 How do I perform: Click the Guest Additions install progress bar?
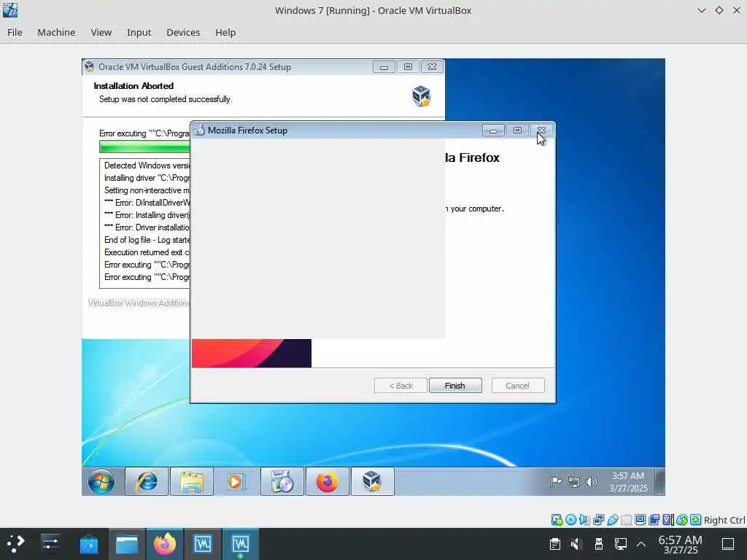click(145, 147)
